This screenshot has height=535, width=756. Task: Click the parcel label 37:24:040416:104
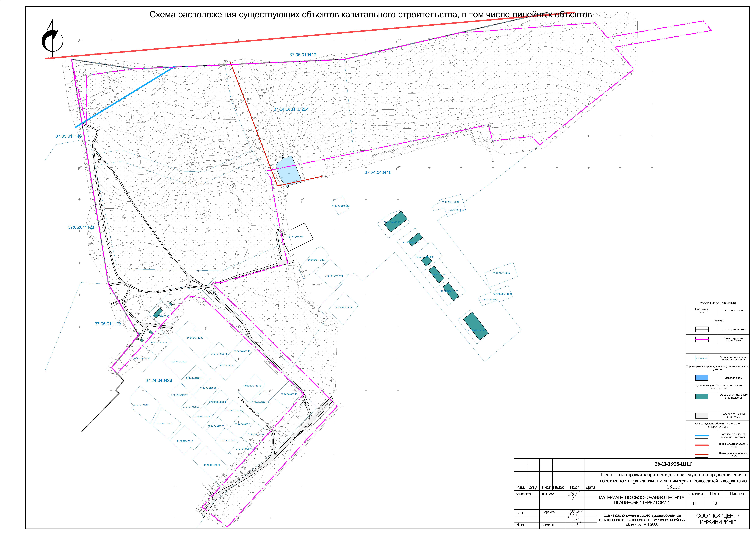coord(344,308)
